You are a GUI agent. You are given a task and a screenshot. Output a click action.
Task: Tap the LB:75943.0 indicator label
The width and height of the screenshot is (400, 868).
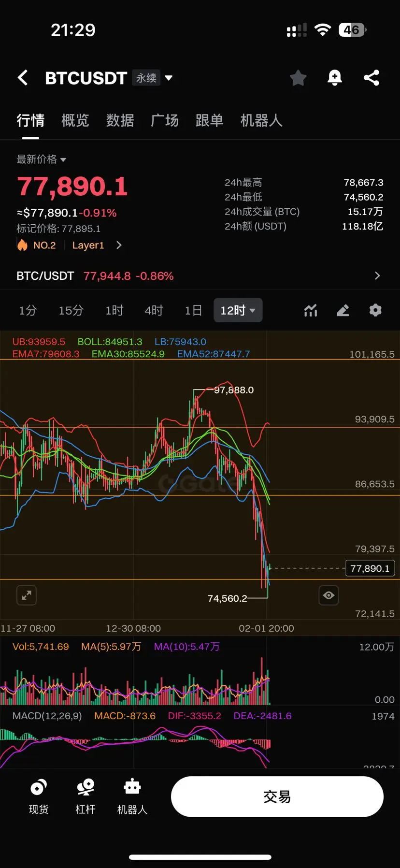180,342
